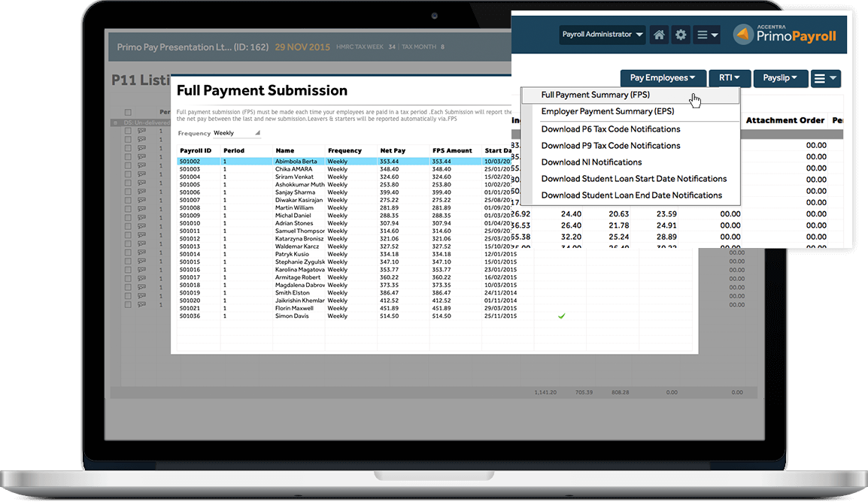
Task: Select employee Waldemar Karcz
Action: point(296,246)
